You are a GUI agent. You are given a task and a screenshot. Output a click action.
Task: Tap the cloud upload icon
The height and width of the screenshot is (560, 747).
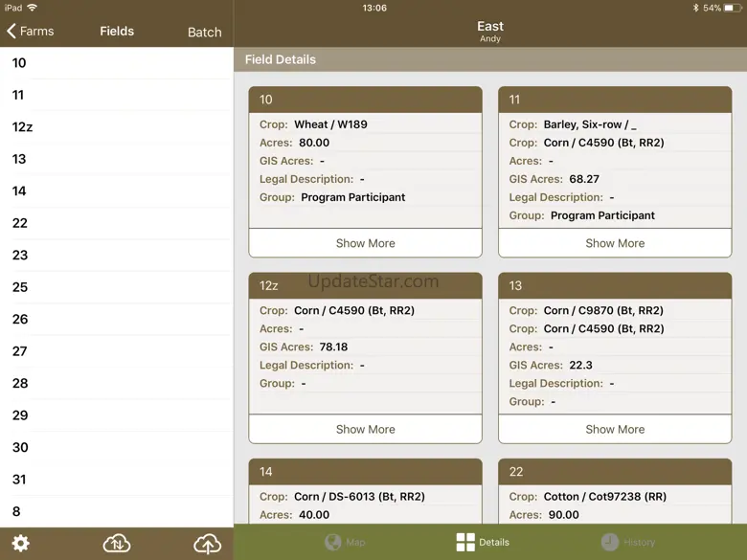(207, 544)
